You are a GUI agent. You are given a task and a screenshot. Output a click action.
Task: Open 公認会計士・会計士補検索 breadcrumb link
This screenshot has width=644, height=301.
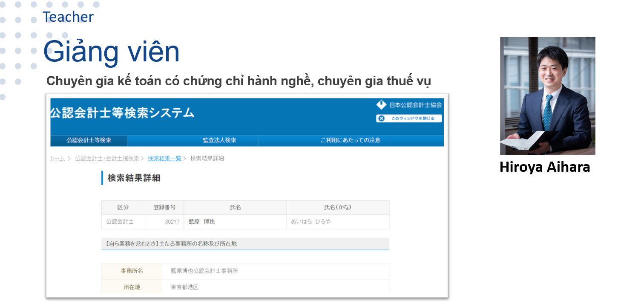[107, 159]
